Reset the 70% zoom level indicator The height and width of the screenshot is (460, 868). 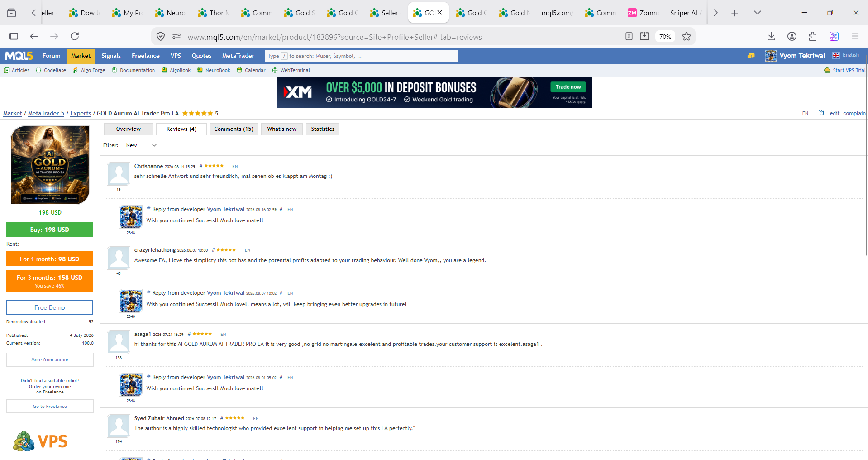pos(665,36)
